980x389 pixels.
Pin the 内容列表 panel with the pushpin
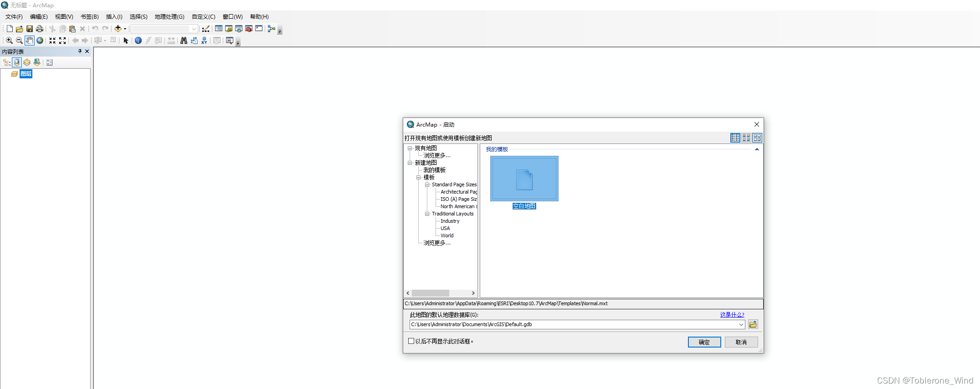click(x=80, y=51)
